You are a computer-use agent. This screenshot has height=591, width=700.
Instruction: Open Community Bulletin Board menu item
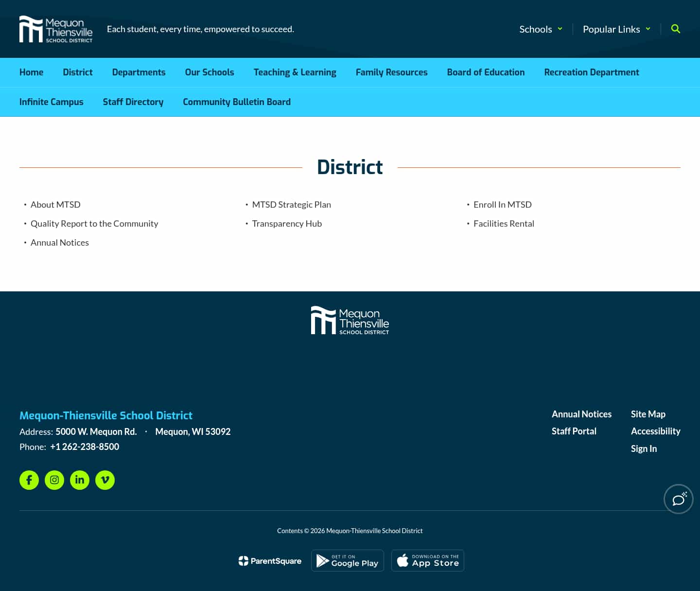tap(237, 102)
